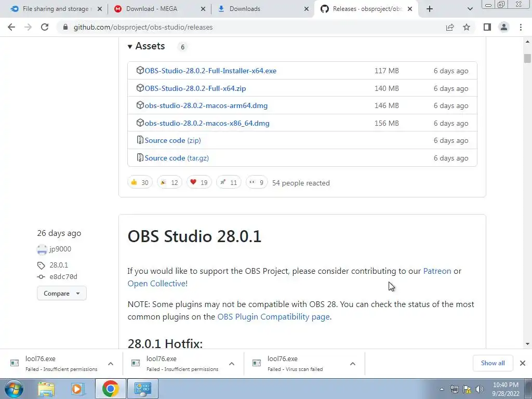Show hidden tray icons arrow
This screenshot has width=532, height=399.
(442, 390)
